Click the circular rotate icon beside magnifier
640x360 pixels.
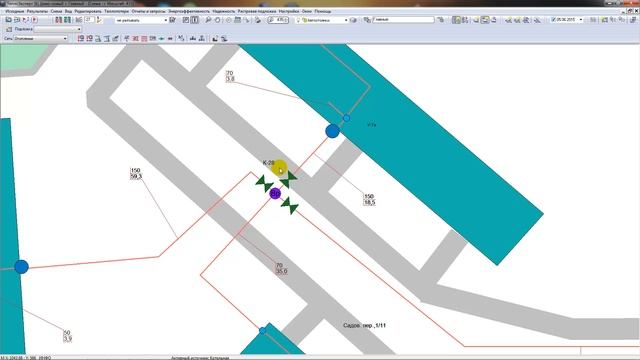pos(217,20)
